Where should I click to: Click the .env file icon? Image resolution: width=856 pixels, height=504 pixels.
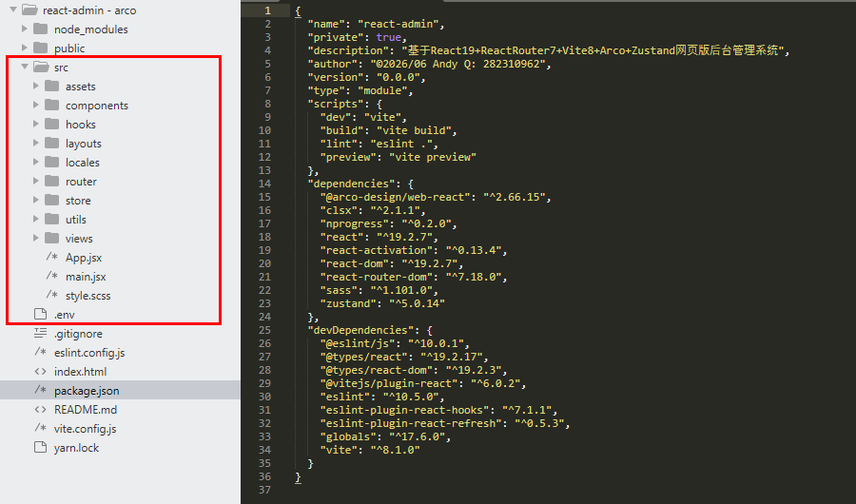coord(40,314)
